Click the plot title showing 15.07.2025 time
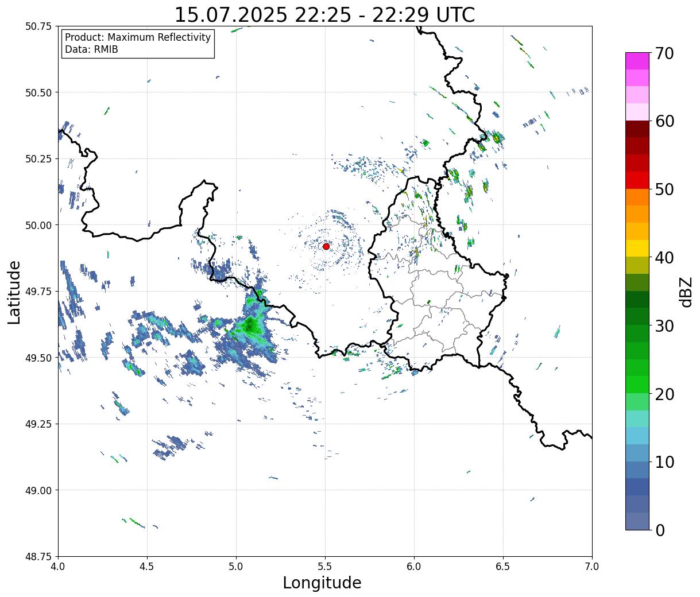The height and width of the screenshot is (597, 700). (x=324, y=14)
